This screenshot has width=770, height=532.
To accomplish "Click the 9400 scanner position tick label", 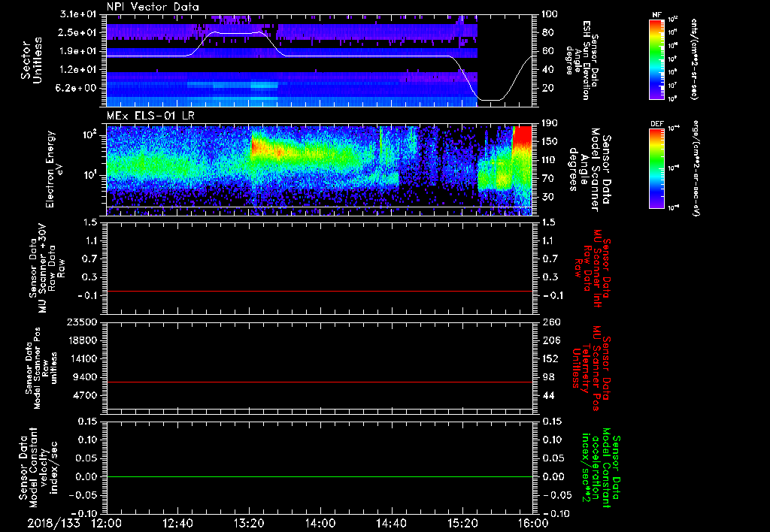I will [x=86, y=377].
